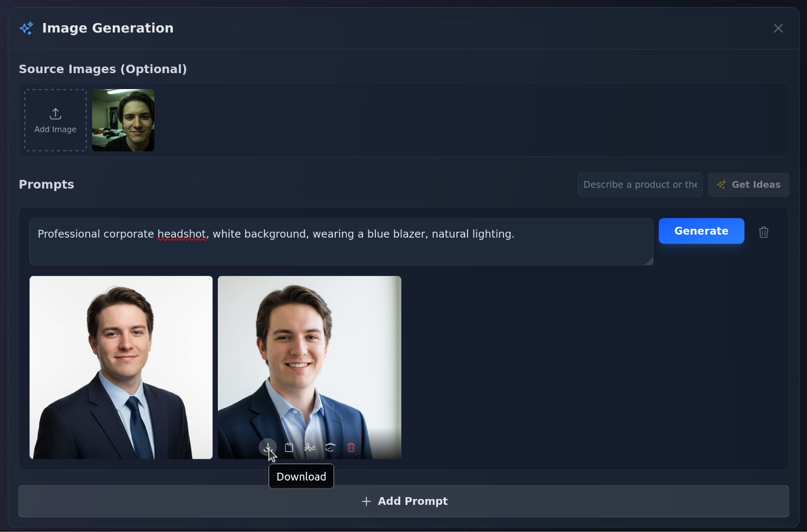Download the second generated headshot
Screen dimensions: 807x532
point(267,447)
